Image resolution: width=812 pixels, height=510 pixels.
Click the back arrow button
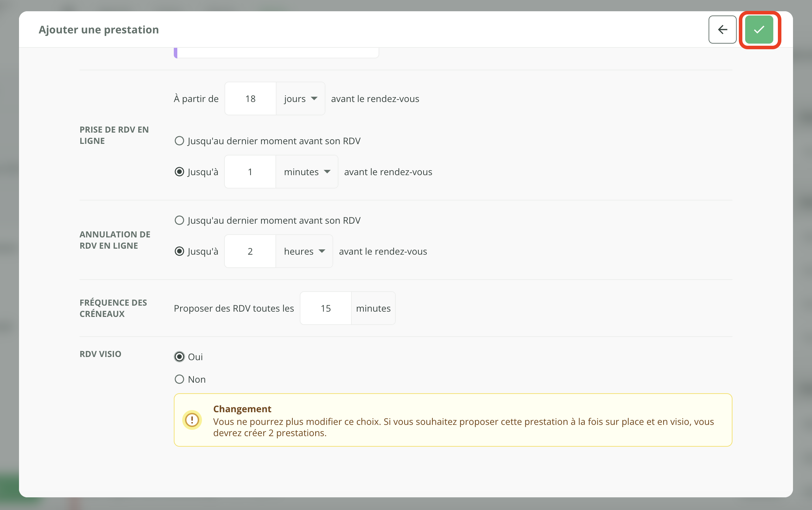[722, 30]
